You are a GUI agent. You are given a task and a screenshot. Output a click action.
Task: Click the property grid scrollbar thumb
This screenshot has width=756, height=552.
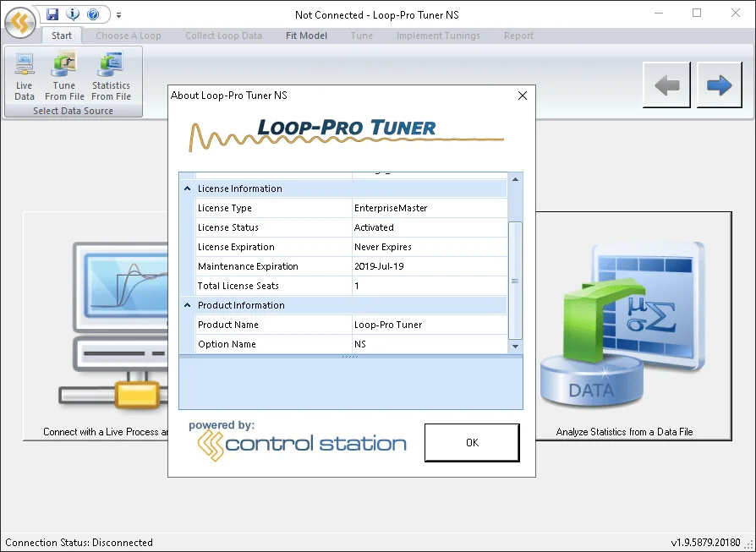[515, 281]
